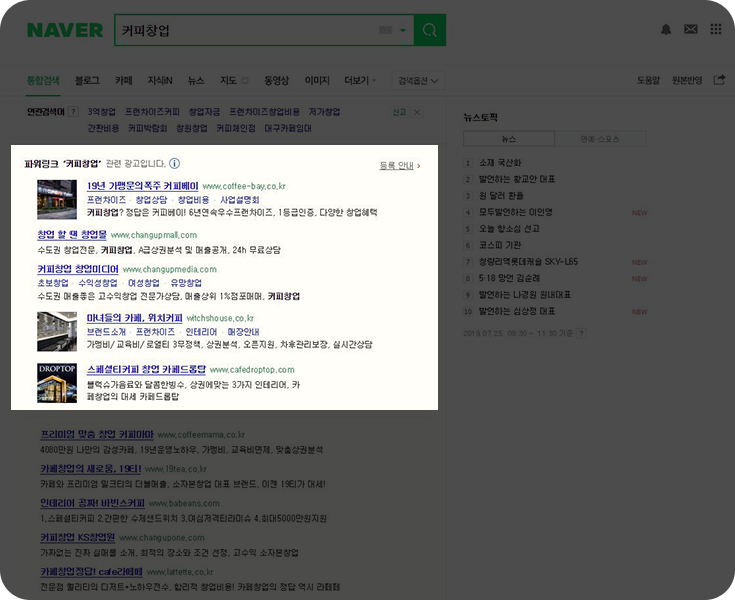The height and width of the screenshot is (600, 735).
Task: Open news topic 오늘 항소심 선고
Action: click(509, 228)
